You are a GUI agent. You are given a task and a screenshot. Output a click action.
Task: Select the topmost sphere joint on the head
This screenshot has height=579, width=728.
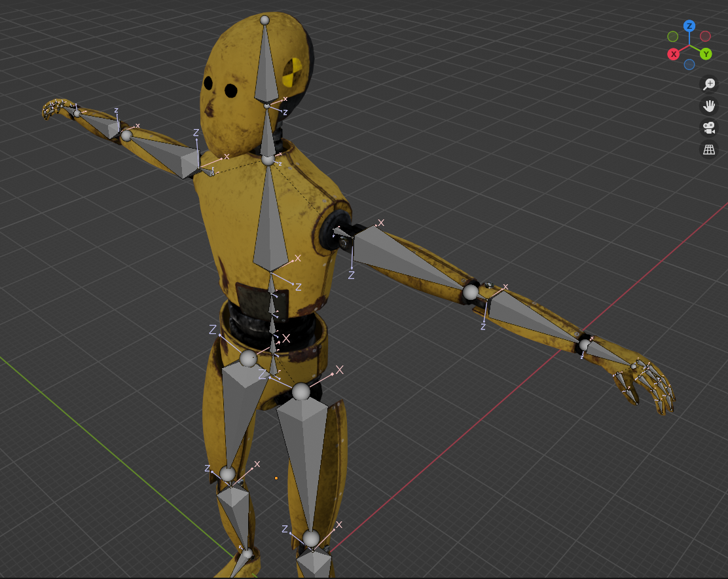[x=264, y=20]
